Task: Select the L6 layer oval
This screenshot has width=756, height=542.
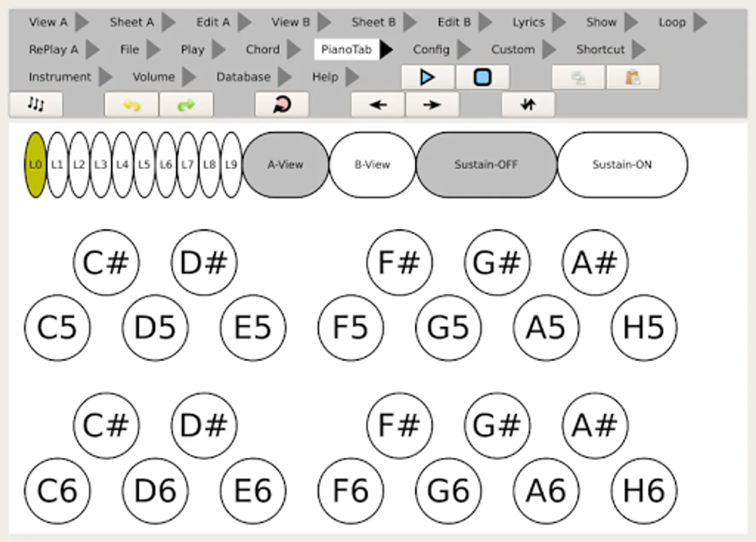Action: pos(166,165)
